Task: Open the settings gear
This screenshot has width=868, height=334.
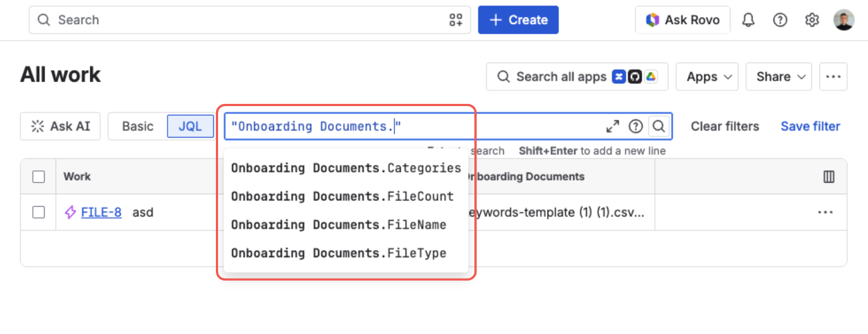Action: pyautogui.click(x=812, y=20)
